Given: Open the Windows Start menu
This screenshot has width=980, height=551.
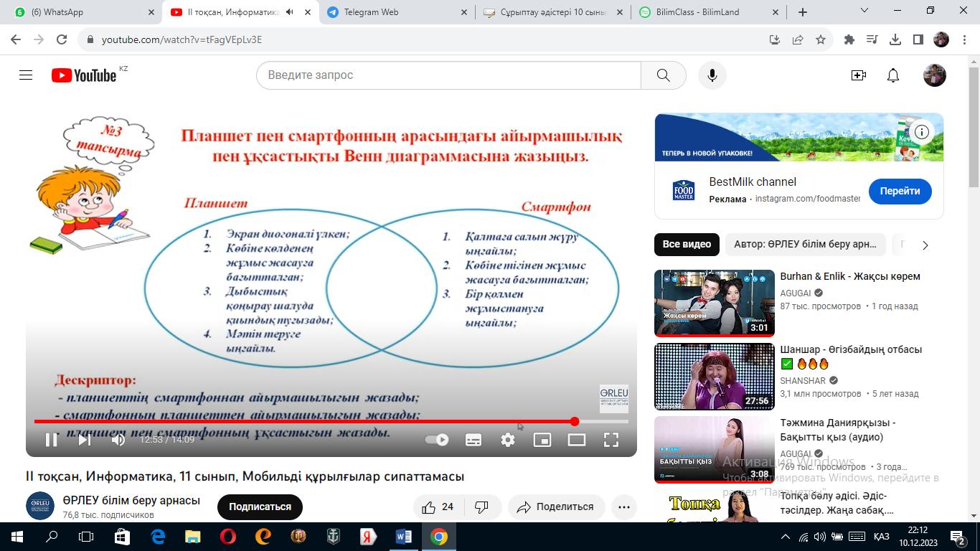Looking at the screenshot, I should pos(17,537).
